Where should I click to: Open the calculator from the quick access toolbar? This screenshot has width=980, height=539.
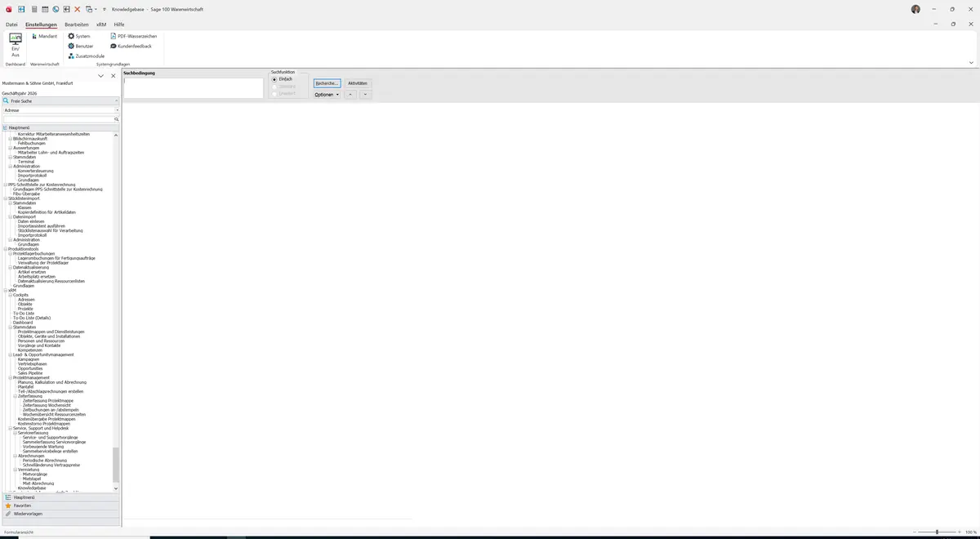(x=33, y=9)
